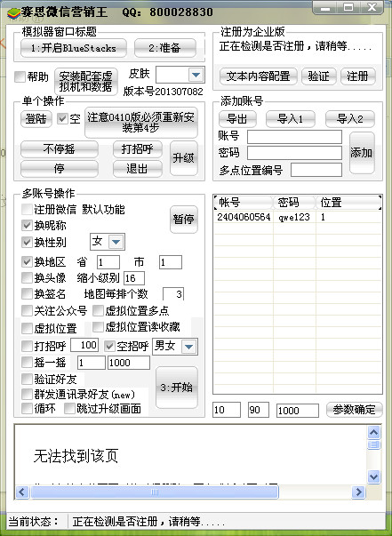Image resolution: width=392 pixels, height=536 pixels.
Task: Click the 帐号 column header
Action: coord(244,203)
